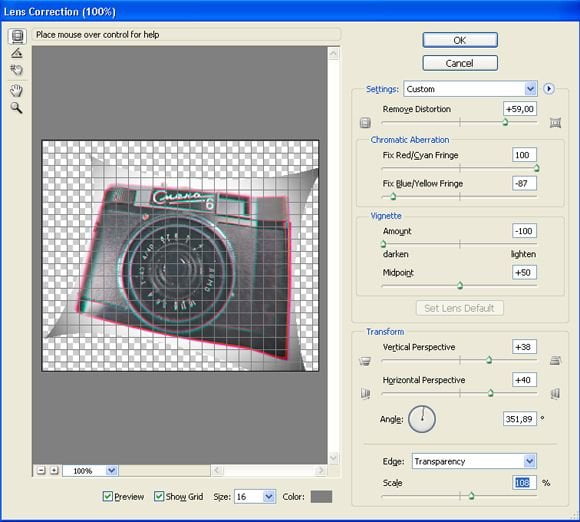This screenshot has width=580, height=522.
Task: Select the Move Grid tool
Action: 17,70
